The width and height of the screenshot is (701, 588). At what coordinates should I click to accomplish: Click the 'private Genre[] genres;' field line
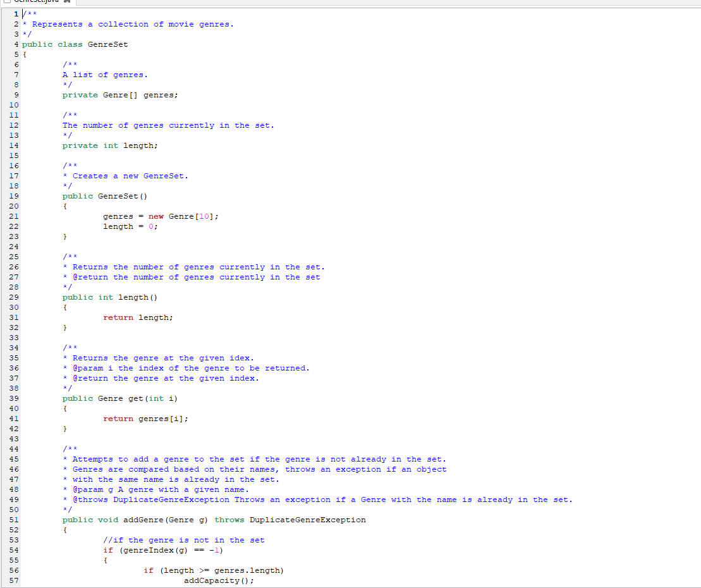(120, 95)
